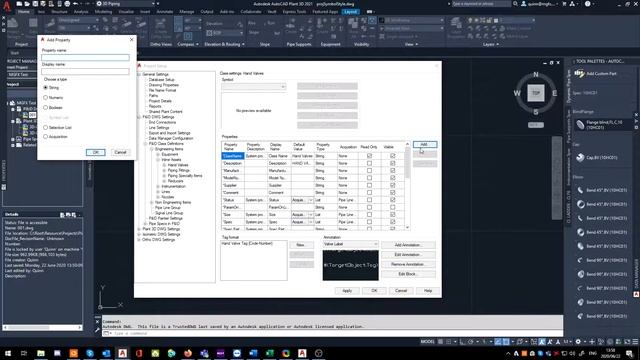The height and width of the screenshot is (360, 640).
Task: Click the W direction on the ViewCube compass
Action: click(x=517, y=93)
